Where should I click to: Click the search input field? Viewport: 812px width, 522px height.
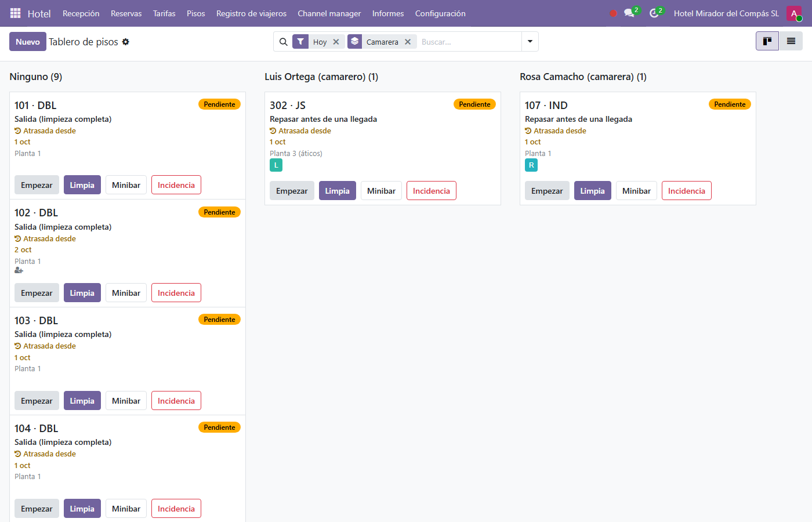(469, 42)
